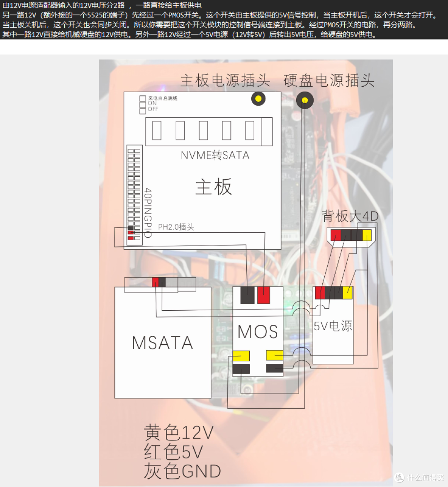Expand the 主板 board diagram
Image resolution: width=448 pixels, height=487 pixels.
pyautogui.click(x=203, y=170)
